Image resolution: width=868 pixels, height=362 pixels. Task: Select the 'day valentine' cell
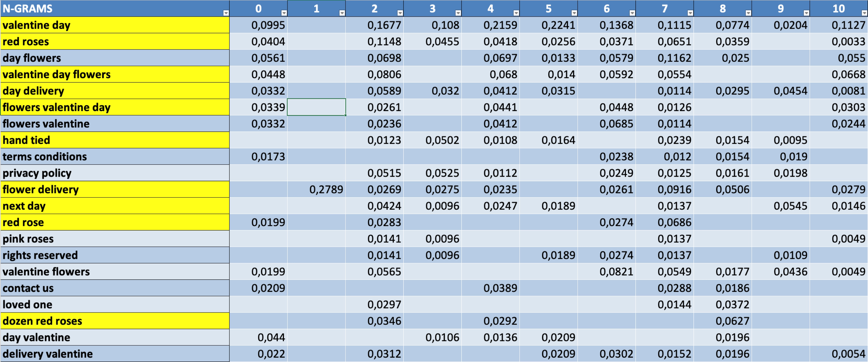pos(115,337)
